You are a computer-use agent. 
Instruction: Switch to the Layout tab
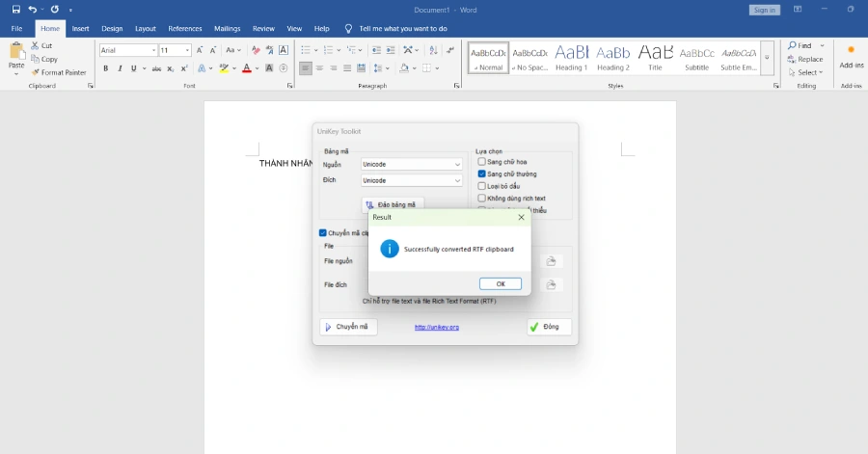145,29
